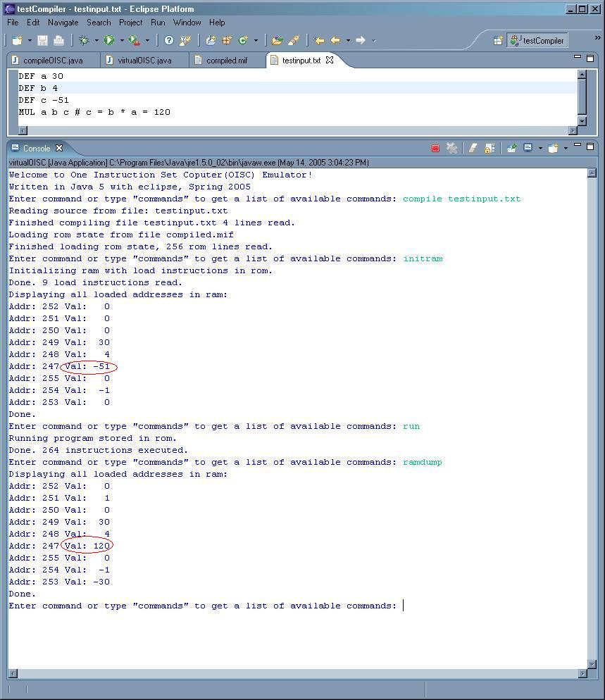Click the External Tools run icon
This screenshot has width=605, height=700.
point(135,41)
